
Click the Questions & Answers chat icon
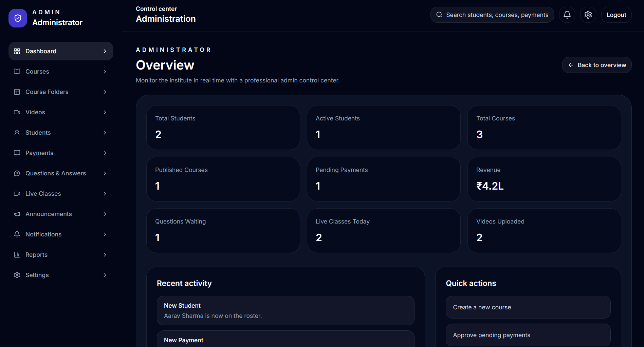pyautogui.click(x=17, y=173)
